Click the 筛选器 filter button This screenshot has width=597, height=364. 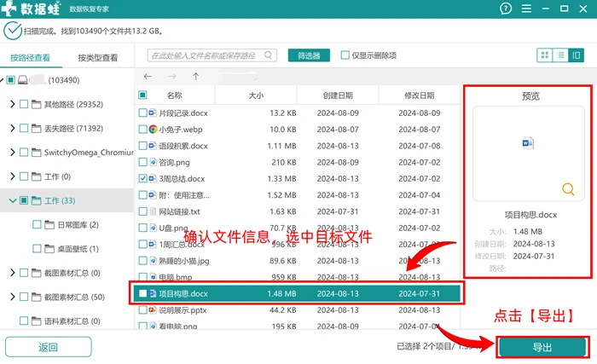coord(309,55)
